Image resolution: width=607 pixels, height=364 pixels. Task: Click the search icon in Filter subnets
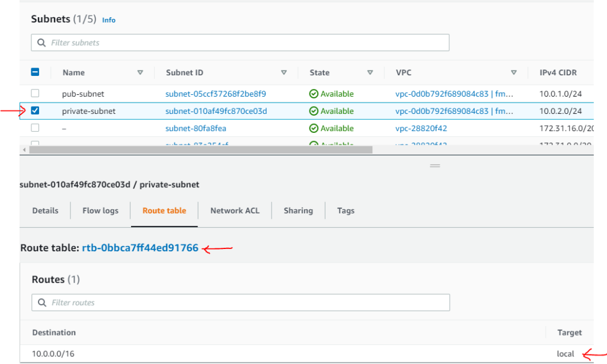tap(41, 43)
